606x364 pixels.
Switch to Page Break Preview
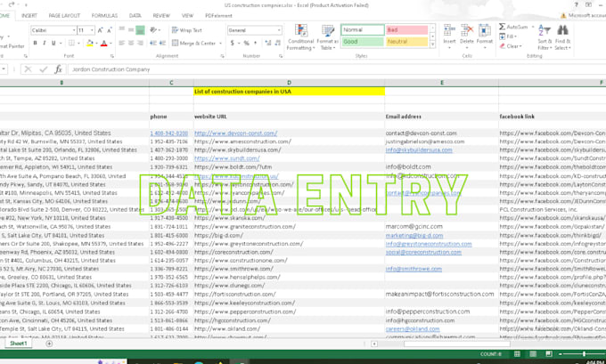pos(549,354)
